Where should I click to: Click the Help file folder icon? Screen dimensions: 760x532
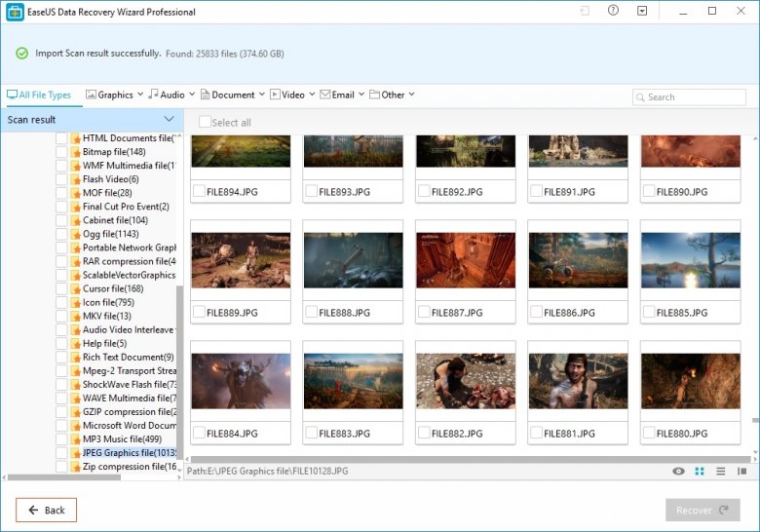pos(75,344)
